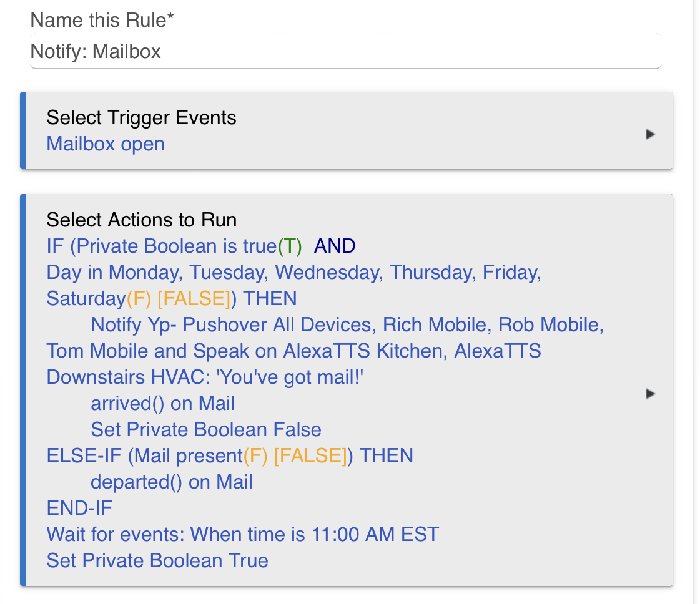Click the AND operator in the condition

coord(334,246)
